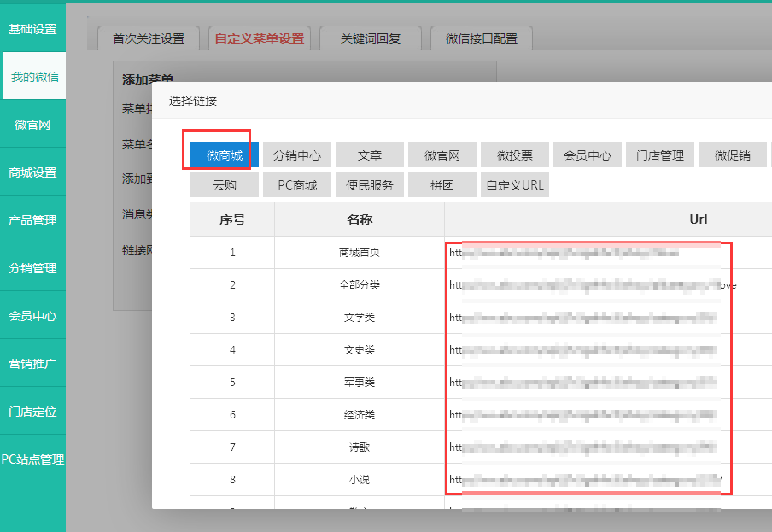The image size is (772, 532).
Task: Select the 便民服务 category button
Action: pos(370,185)
